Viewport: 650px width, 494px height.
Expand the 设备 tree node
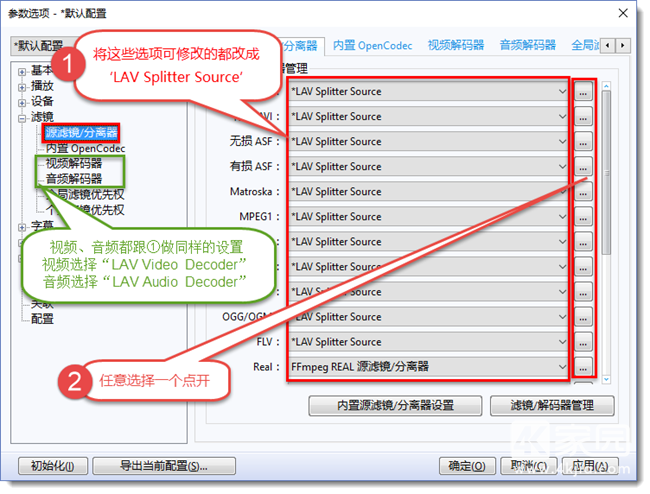point(22,102)
